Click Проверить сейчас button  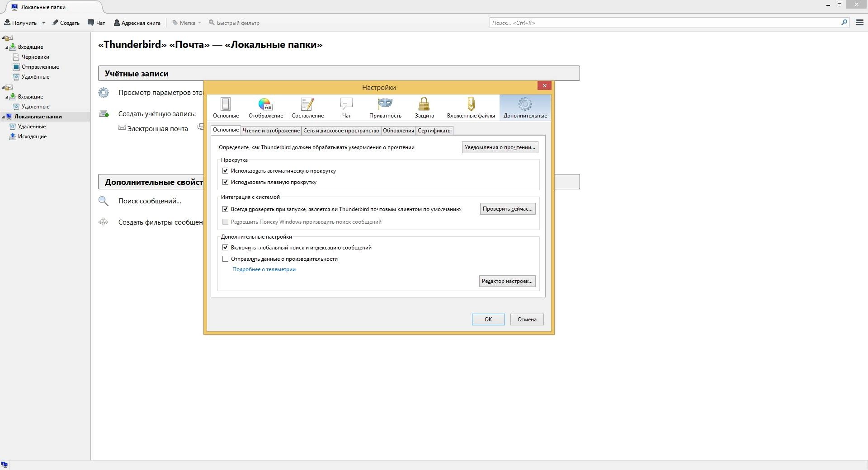point(507,209)
